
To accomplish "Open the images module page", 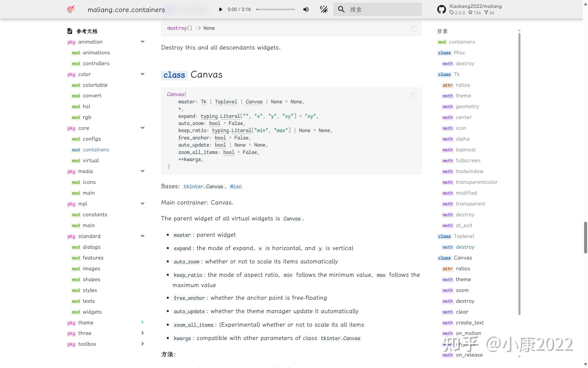I will click(86, 268).
